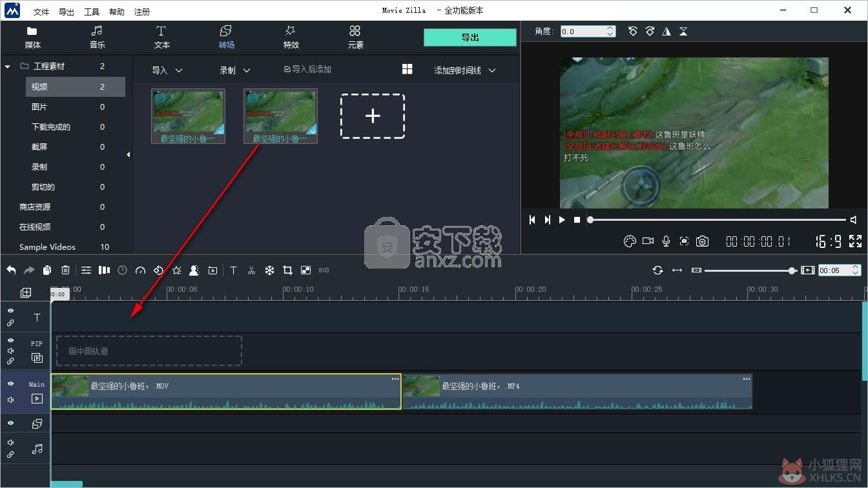This screenshot has height=488, width=868.
Task: Select the crop tool icon
Action: click(x=287, y=270)
